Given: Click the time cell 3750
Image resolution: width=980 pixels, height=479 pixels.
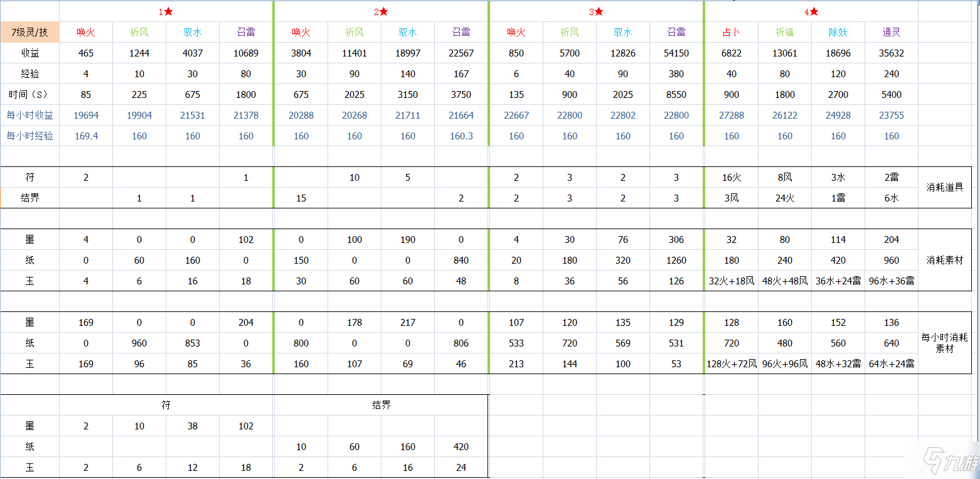Looking at the screenshot, I should pyautogui.click(x=461, y=95).
